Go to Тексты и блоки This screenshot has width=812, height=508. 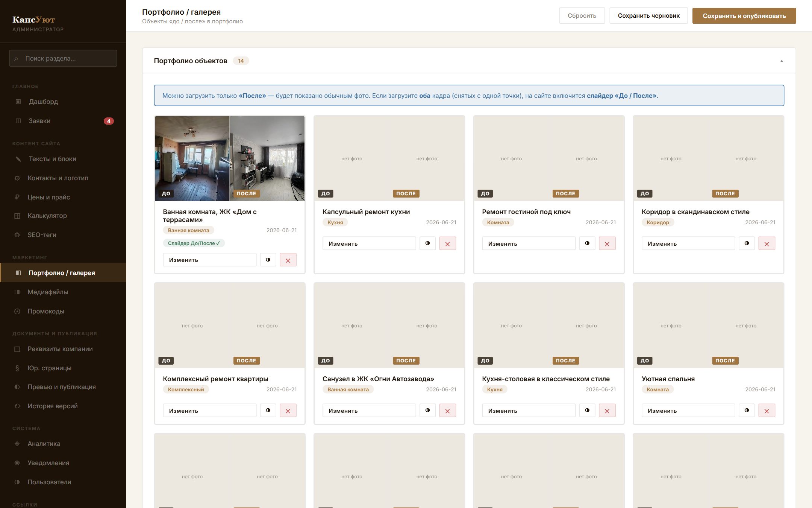pyautogui.click(x=63, y=159)
